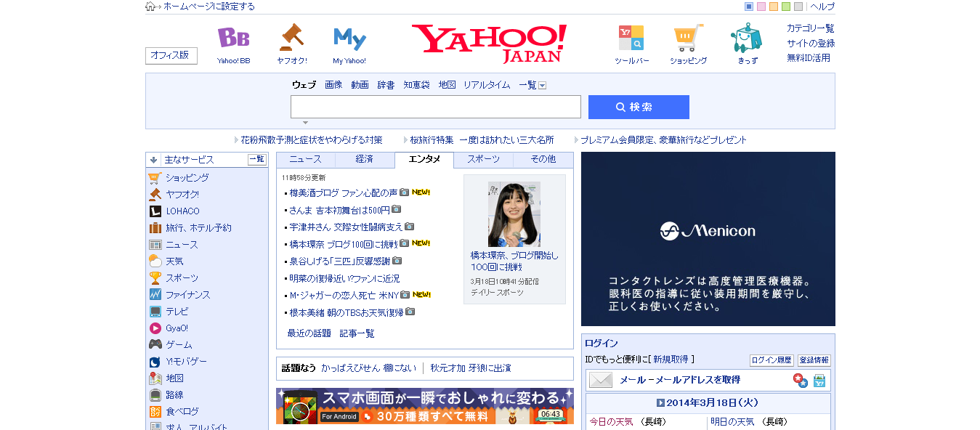This screenshot has width=980, height=430.
Task: Click the 天気 weather icon in sidebar
Action: pos(155,261)
